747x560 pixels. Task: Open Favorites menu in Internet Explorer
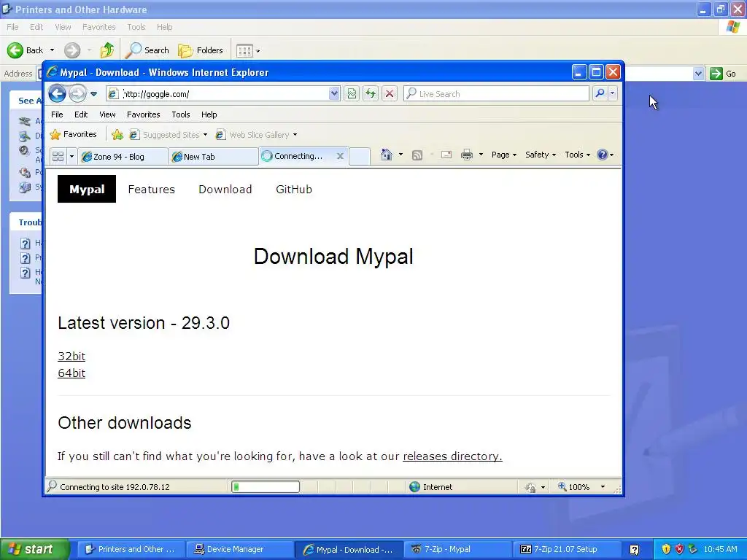tap(144, 114)
